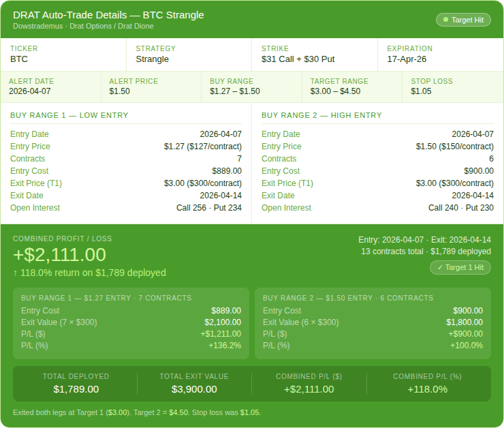Viewport: 504px width, 428px height.
Task: Click strike value $31 Call + $30 Put
Action: coord(298,59)
